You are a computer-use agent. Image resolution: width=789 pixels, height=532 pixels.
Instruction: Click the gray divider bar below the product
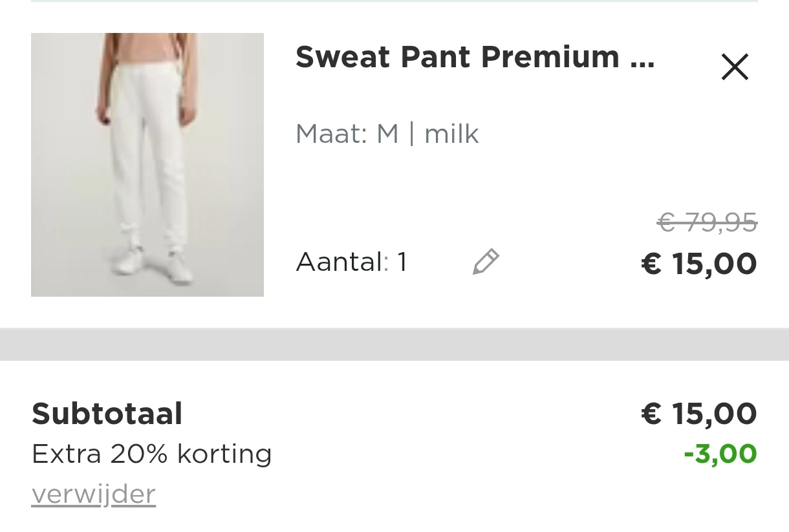point(394,343)
